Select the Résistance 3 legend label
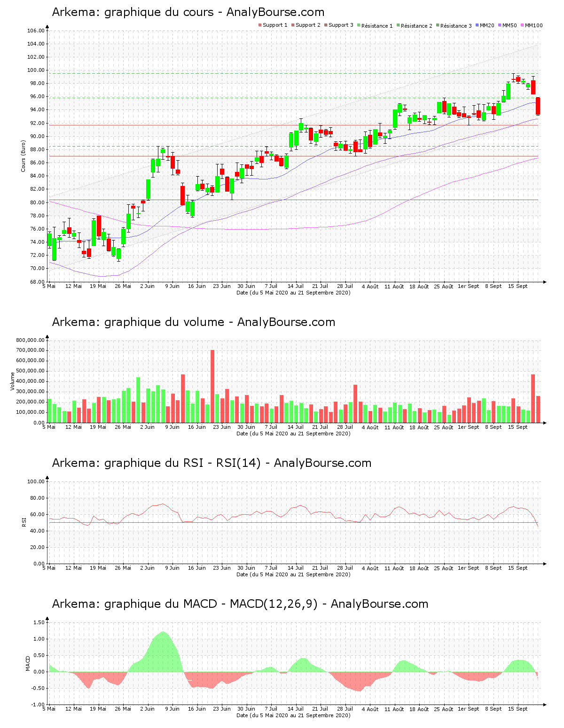Viewport: 564px width, 728px height. coord(456,26)
